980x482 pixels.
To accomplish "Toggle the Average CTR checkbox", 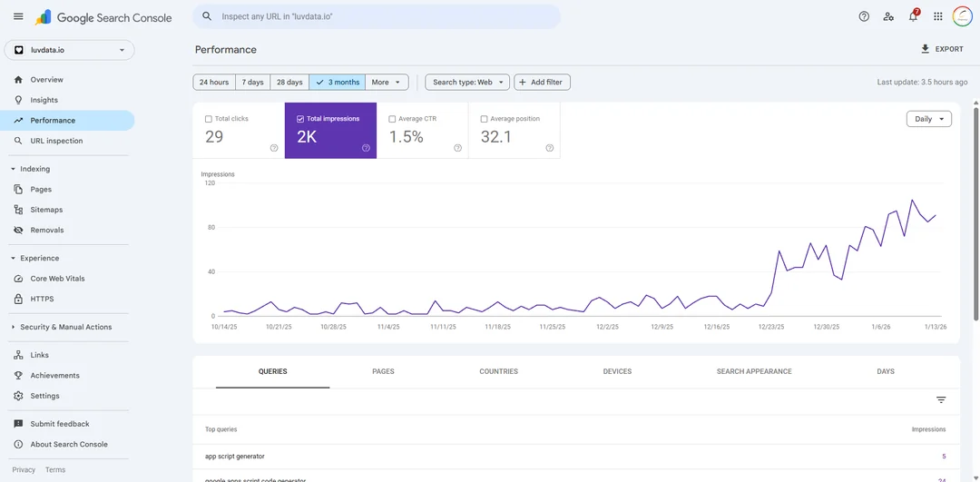I will [x=392, y=119].
